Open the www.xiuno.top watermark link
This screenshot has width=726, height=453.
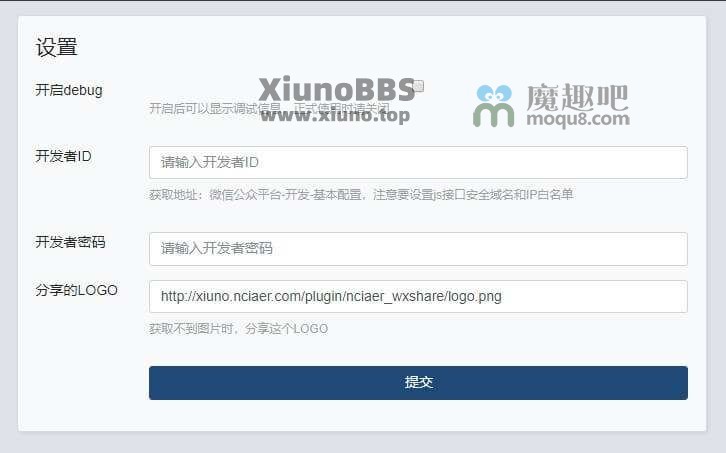point(335,115)
